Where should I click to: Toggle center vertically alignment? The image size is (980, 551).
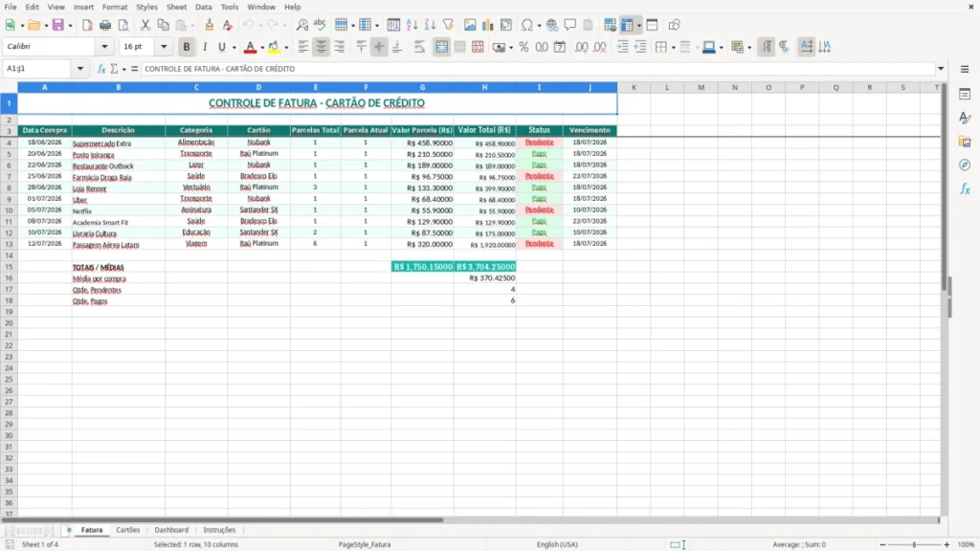pyautogui.click(x=379, y=47)
